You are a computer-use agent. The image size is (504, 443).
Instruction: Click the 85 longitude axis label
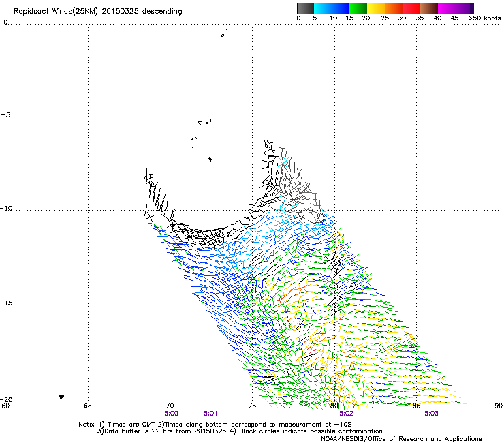click(x=416, y=406)
